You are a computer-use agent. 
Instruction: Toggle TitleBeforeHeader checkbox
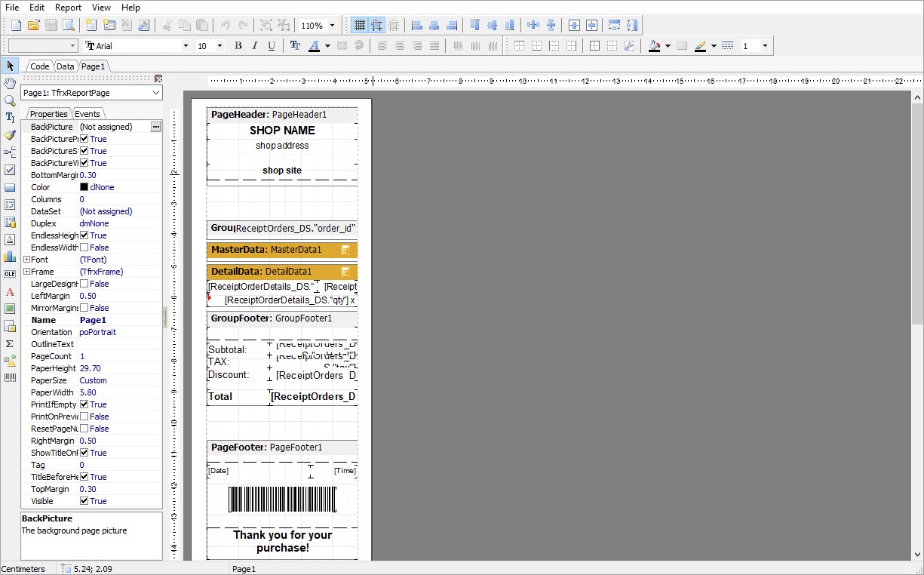(x=84, y=477)
